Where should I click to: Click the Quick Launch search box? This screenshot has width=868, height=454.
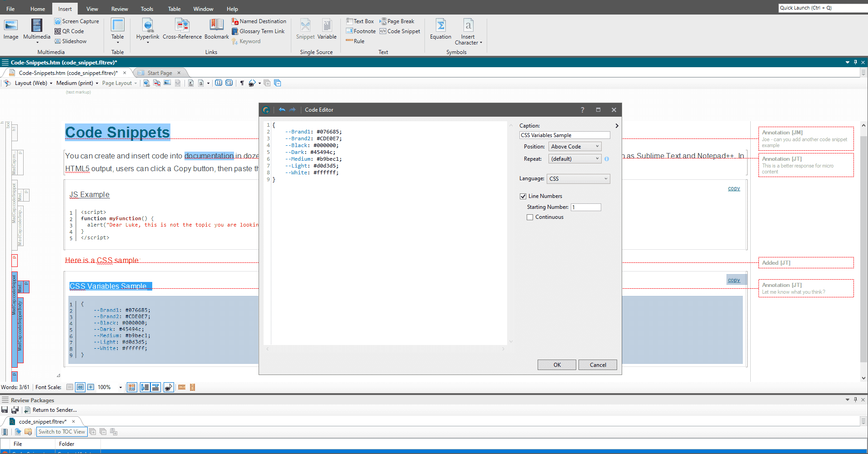click(x=823, y=8)
